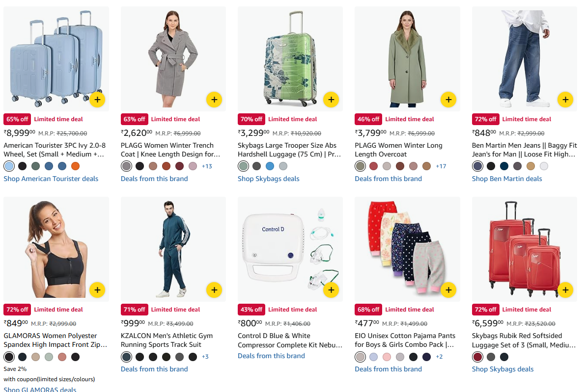Open Skybags Rubik Red Softsided Luggage title
Screen dimensions: 585x392
point(524,340)
